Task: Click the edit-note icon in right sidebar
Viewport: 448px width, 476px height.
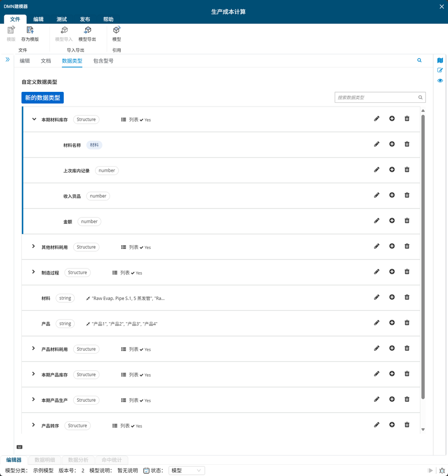Action: 440,70
